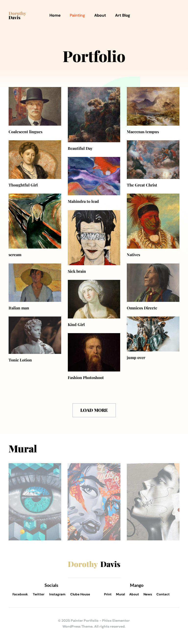188x644 pixels.
Task: Open the scream painting thumbnail
Action: 35,221
